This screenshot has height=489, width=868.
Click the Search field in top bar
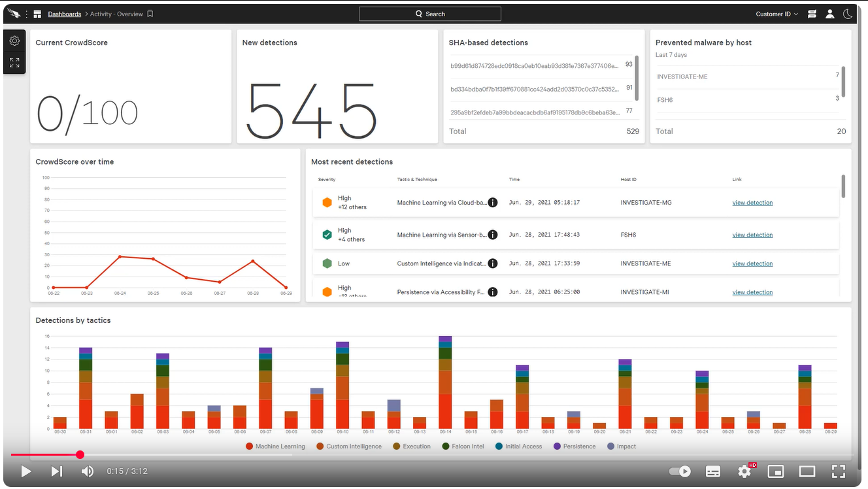point(430,14)
